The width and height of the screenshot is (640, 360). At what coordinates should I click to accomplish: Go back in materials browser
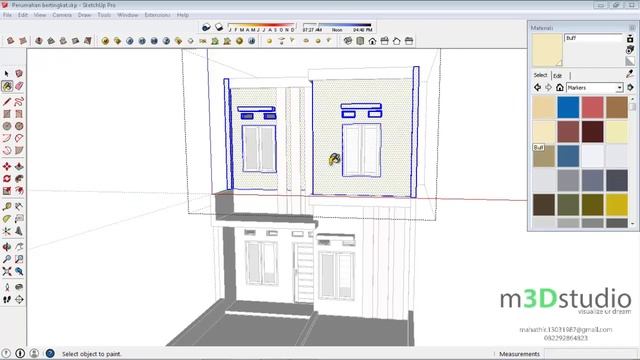[538, 87]
